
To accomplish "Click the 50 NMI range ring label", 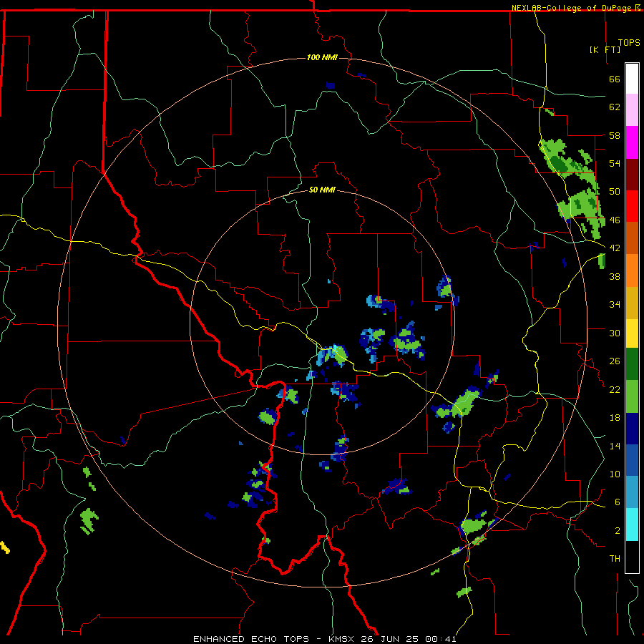I will [x=322, y=190].
